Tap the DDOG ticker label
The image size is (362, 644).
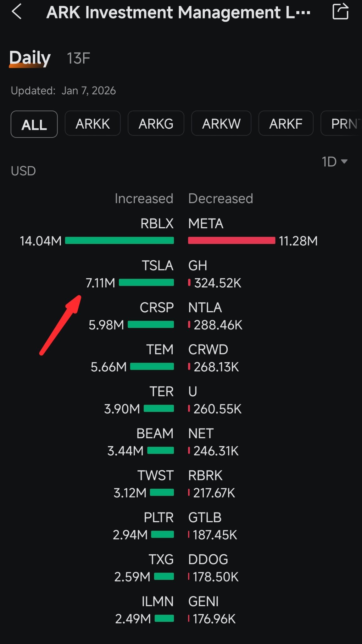[208, 559]
